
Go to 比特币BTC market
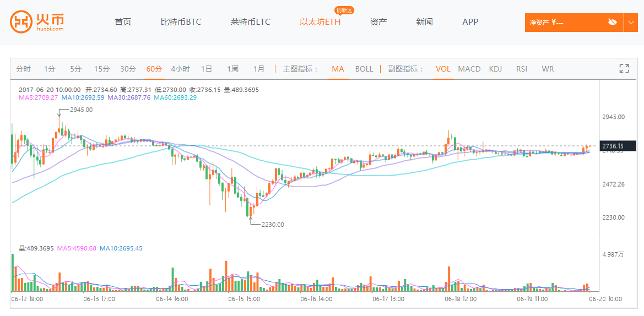[181, 22]
